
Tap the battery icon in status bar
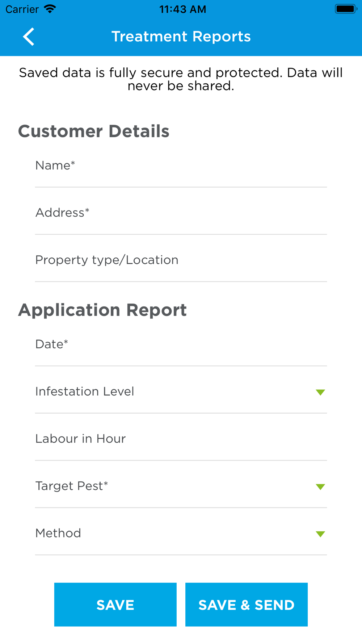[346, 9]
